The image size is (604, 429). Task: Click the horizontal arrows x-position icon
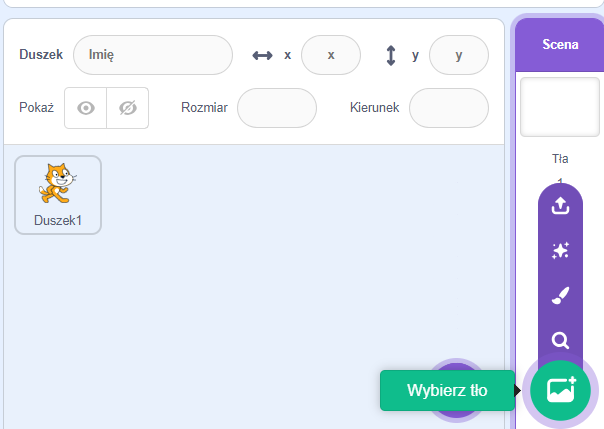click(262, 56)
